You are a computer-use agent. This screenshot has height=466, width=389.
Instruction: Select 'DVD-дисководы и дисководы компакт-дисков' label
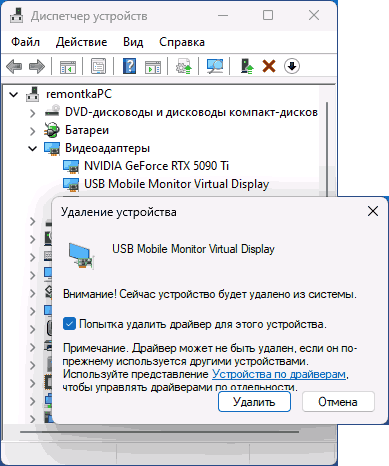tap(191, 112)
